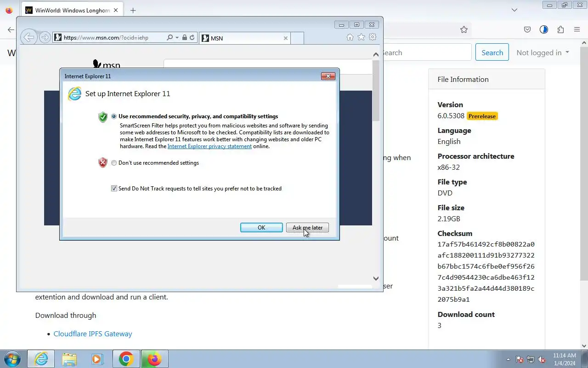Click the lock security icon in IE
Image resolution: width=588 pixels, height=368 pixels.
click(x=184, y=38)
